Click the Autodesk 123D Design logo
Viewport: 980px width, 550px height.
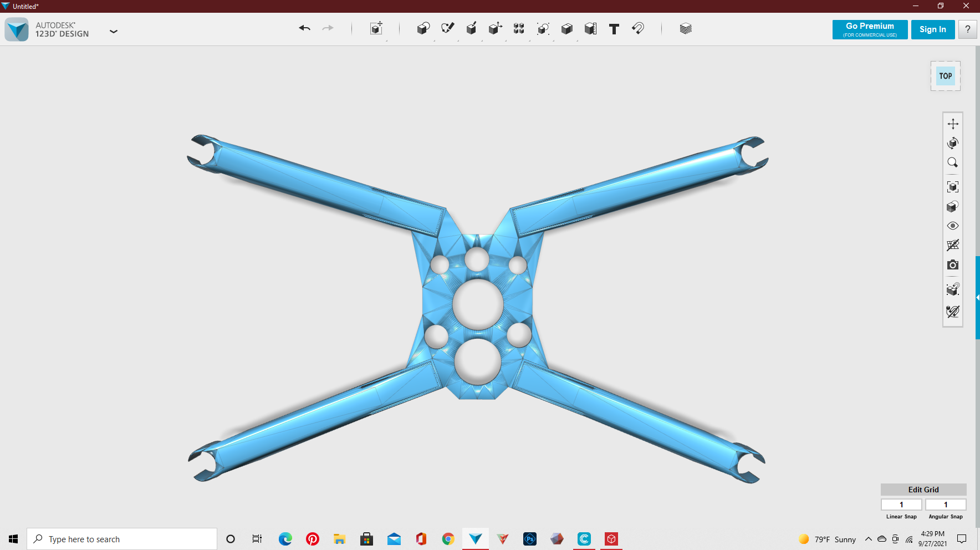click(17, 29)
